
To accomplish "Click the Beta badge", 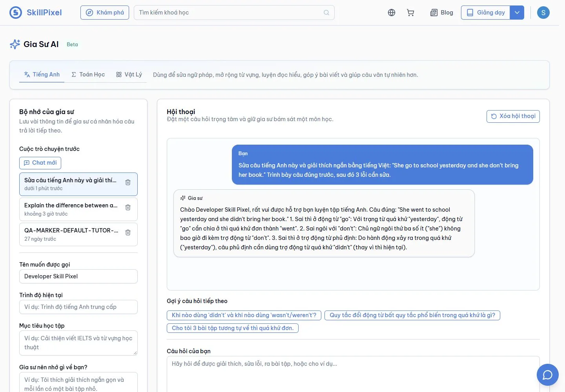I will click(x=72, y=44).
